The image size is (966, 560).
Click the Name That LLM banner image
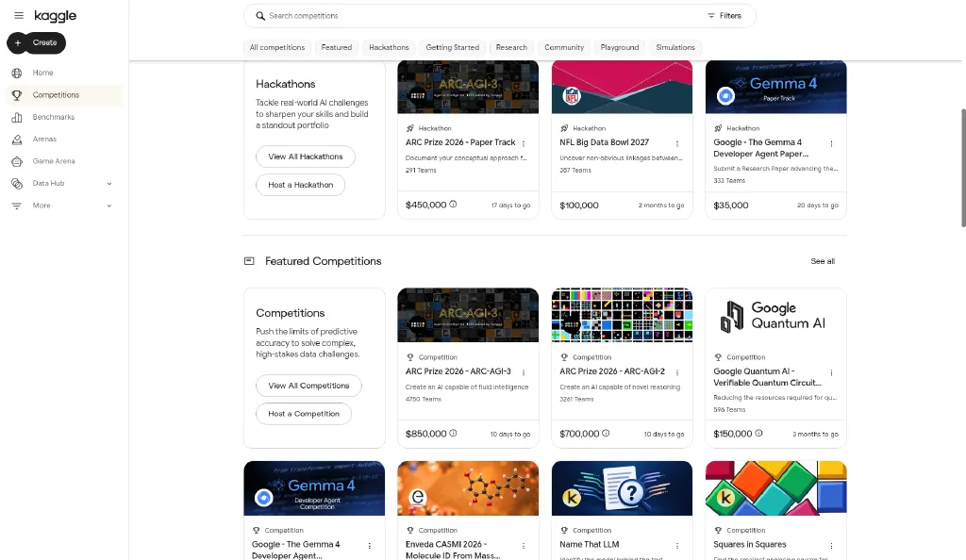click(x=622, y=488)
